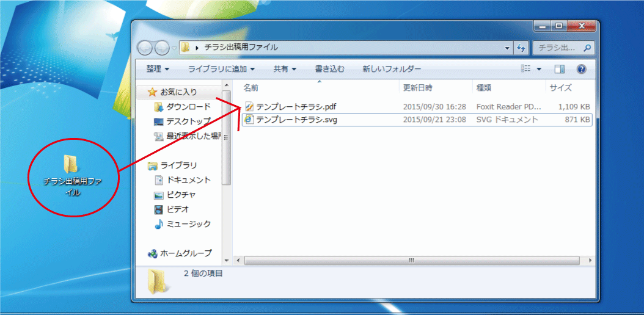Screen dimensions: 644x315
Task: Select ホームグループ in the navigation pane
Action: pos(186,253)
